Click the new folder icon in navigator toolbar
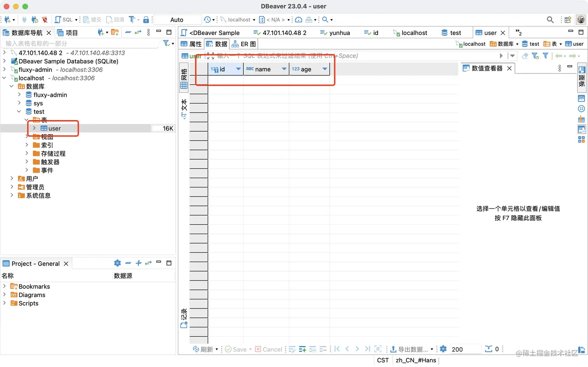 (115, 32)
